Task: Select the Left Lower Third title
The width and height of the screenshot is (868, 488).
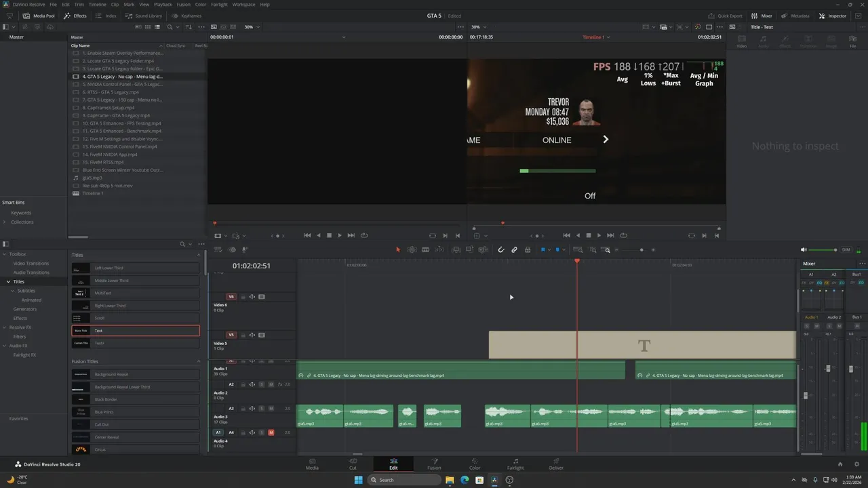Action: tap(136, 268)
